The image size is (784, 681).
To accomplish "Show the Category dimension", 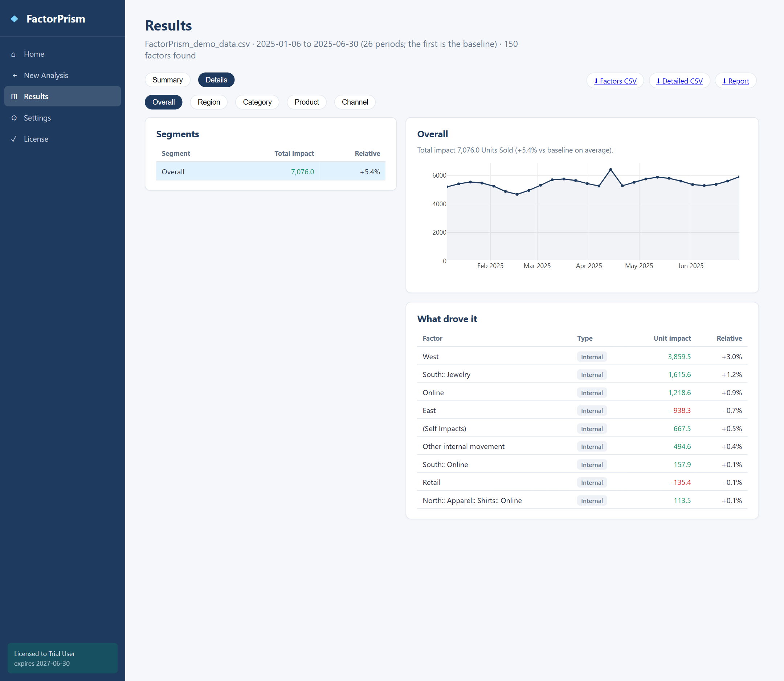I will (x=257, y=102).
